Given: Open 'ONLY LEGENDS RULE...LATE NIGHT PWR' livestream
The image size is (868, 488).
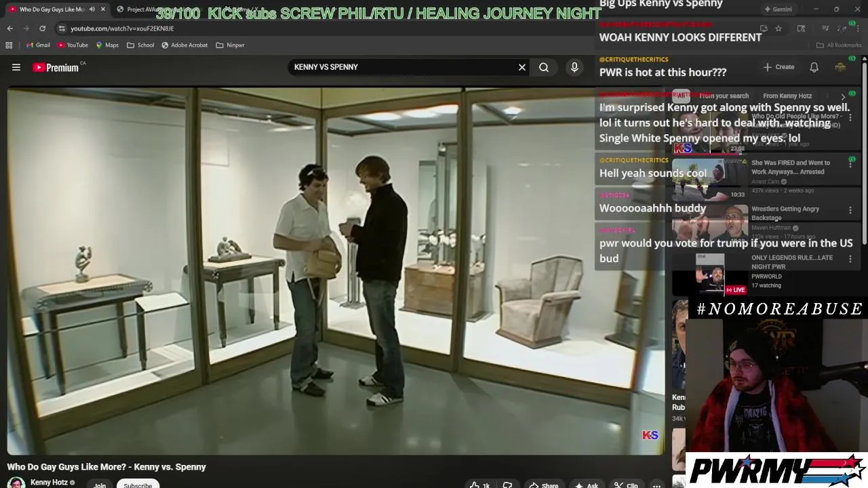Looking at the screenshot, I should pyautogui.click(x=792, y=262).
